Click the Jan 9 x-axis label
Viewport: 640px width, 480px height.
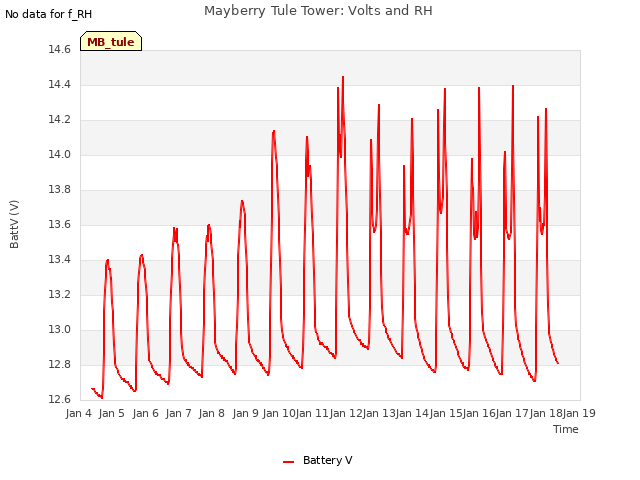coord(246,413)
